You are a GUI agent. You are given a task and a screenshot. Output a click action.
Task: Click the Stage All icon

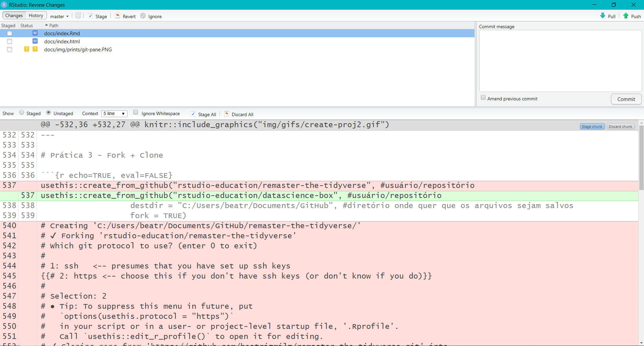pos(193,114)
